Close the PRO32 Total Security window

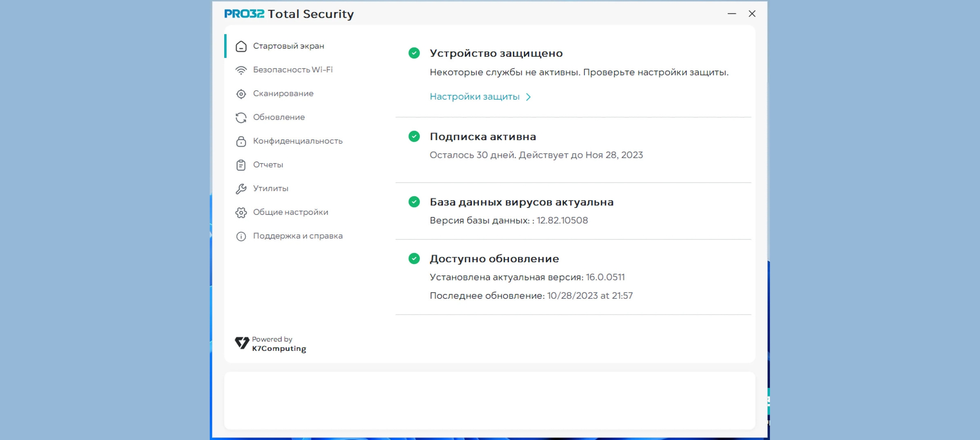pos(752,14)
